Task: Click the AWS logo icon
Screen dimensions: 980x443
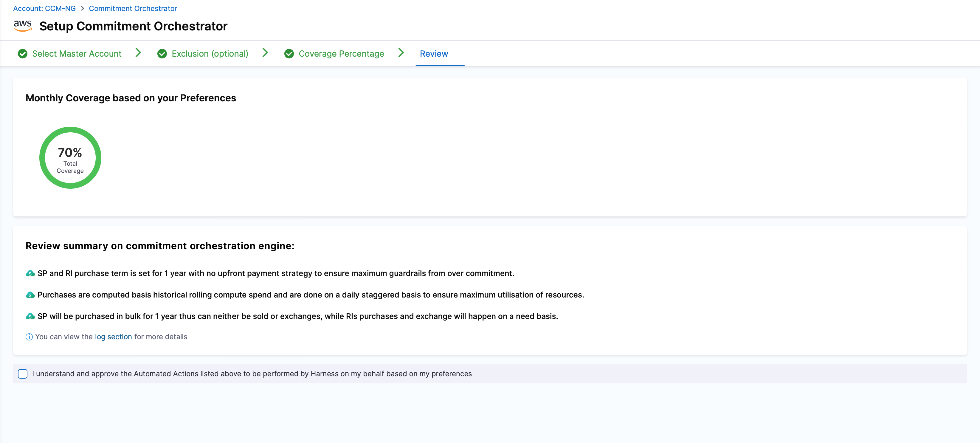Action: tap(22, 26)
